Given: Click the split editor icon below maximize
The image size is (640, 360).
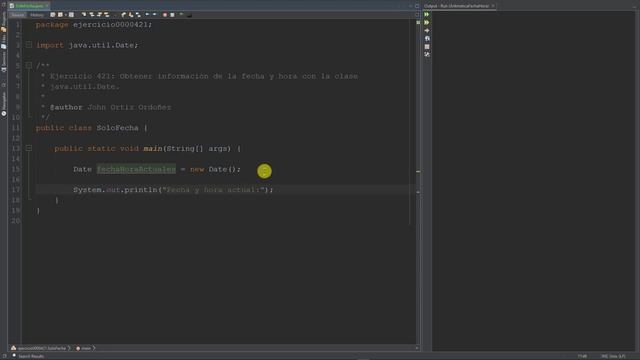Looking at the screenshot, I should (x=417, y=15).
